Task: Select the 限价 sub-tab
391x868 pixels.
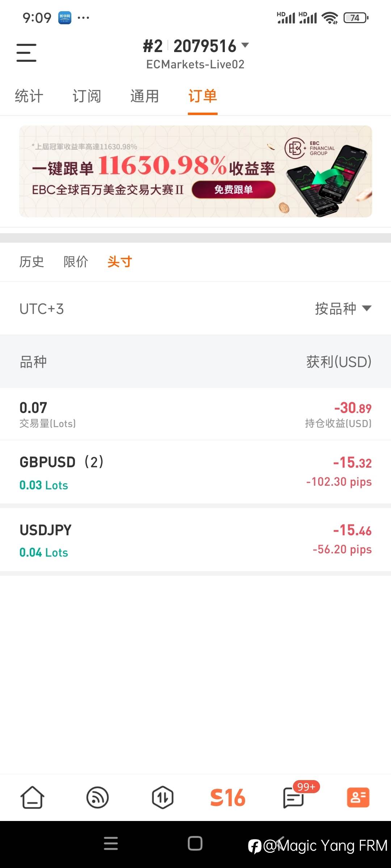Action: coord(76,261)
